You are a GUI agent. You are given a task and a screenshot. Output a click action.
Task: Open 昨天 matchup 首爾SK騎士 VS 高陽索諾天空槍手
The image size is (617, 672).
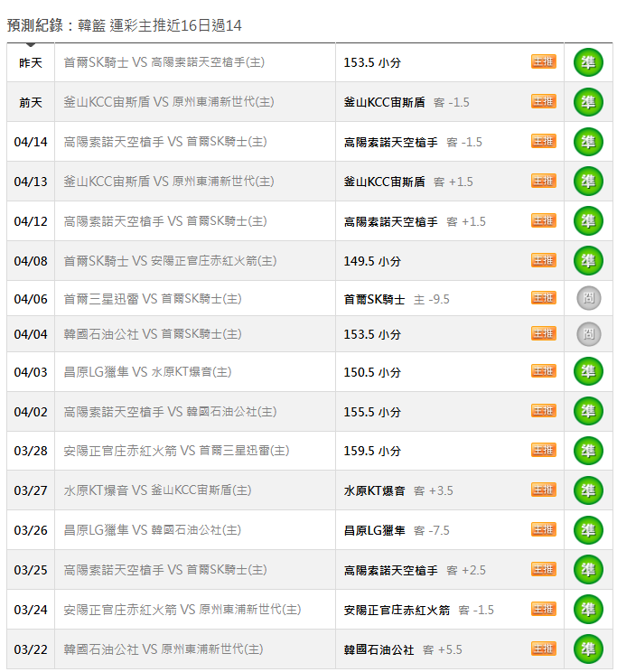tap(164, 62)
